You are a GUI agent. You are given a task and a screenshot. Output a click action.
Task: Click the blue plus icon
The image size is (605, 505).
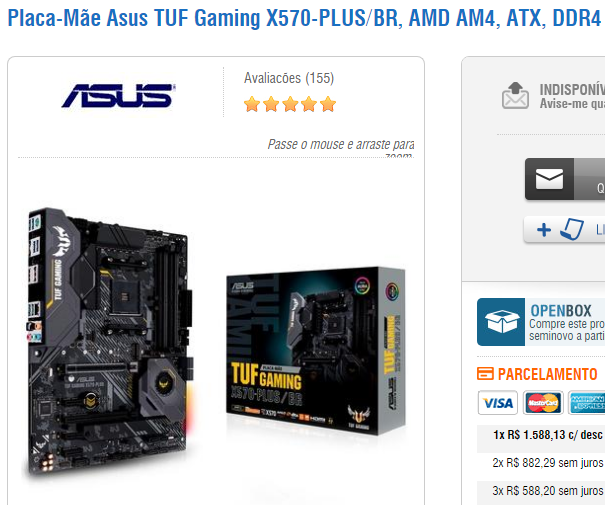[544, 230]
